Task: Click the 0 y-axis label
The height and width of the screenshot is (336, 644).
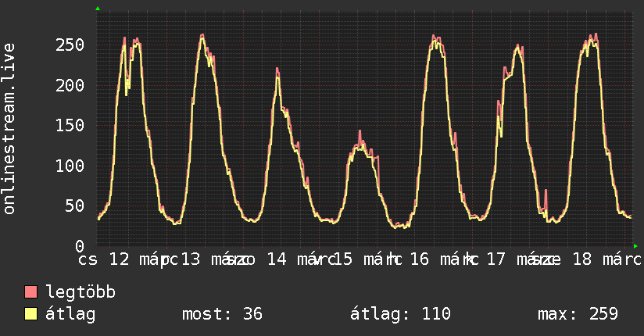Action: [80, 246]
